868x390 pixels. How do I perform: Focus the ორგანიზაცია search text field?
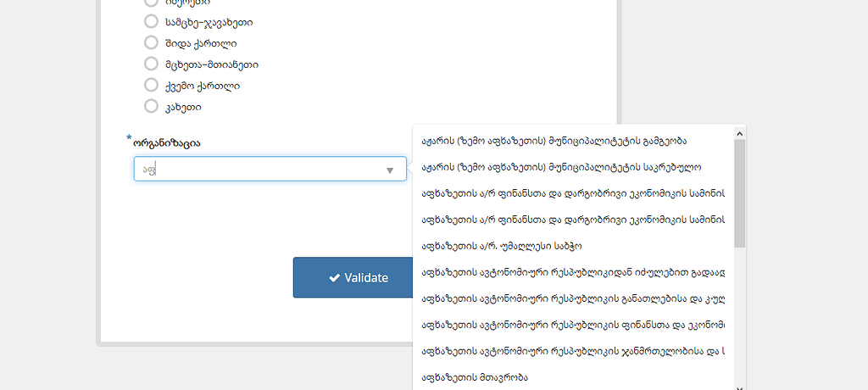[254, 169]
